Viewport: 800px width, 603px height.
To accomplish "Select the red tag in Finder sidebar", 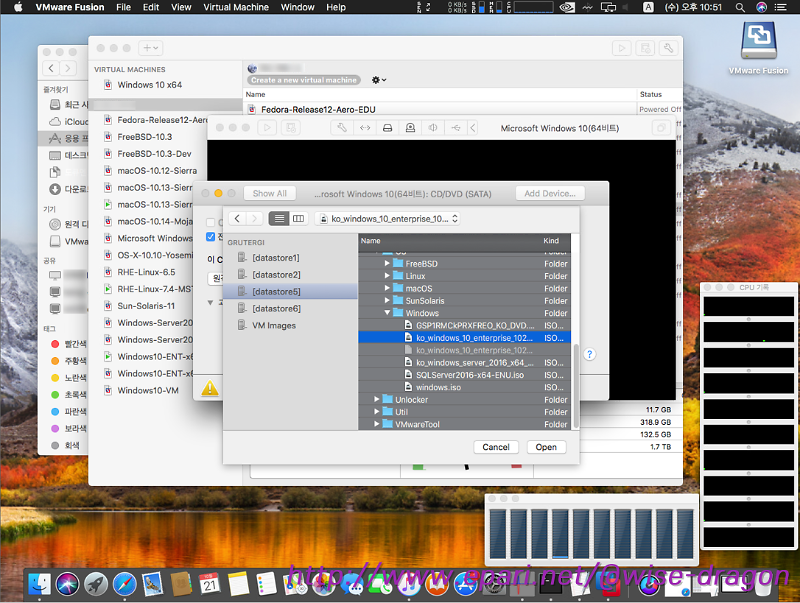I will tap(69, 344).
